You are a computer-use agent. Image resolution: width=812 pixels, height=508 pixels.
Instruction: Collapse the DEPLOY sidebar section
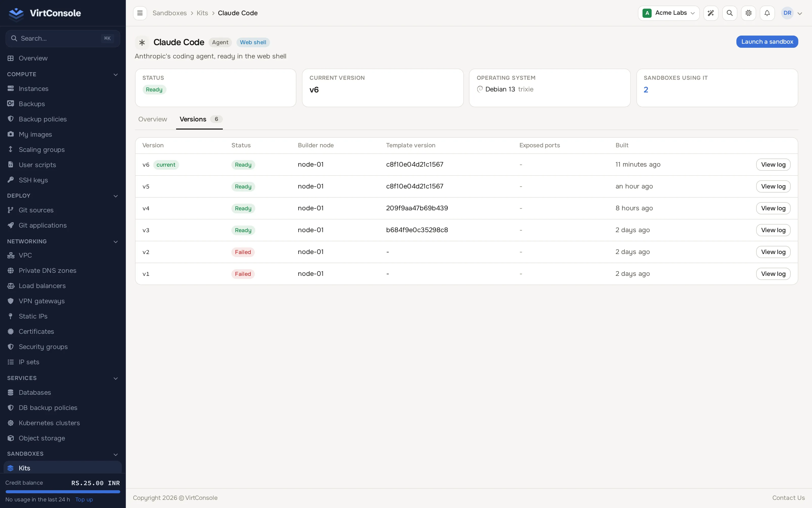(115, 196)
